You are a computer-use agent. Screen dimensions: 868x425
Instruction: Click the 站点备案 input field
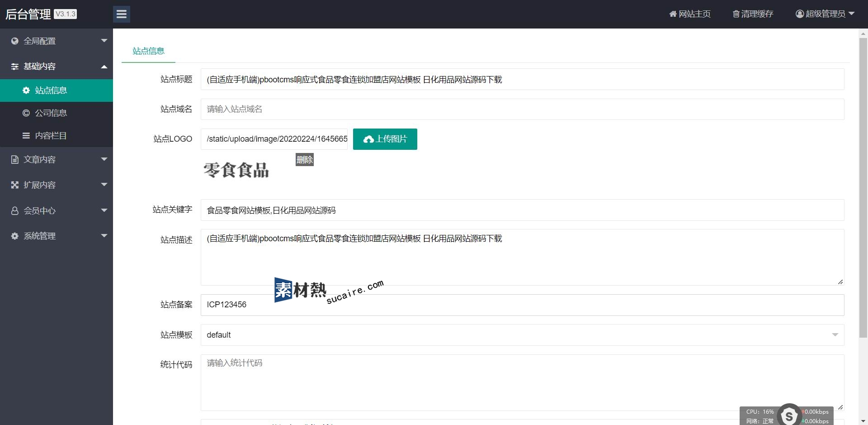coord(522,305)
